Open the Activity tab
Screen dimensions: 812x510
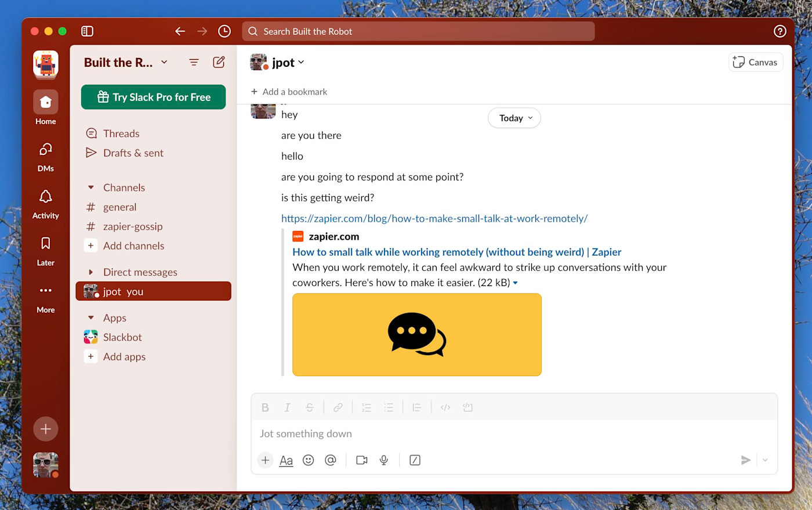(x=46, y=204)
